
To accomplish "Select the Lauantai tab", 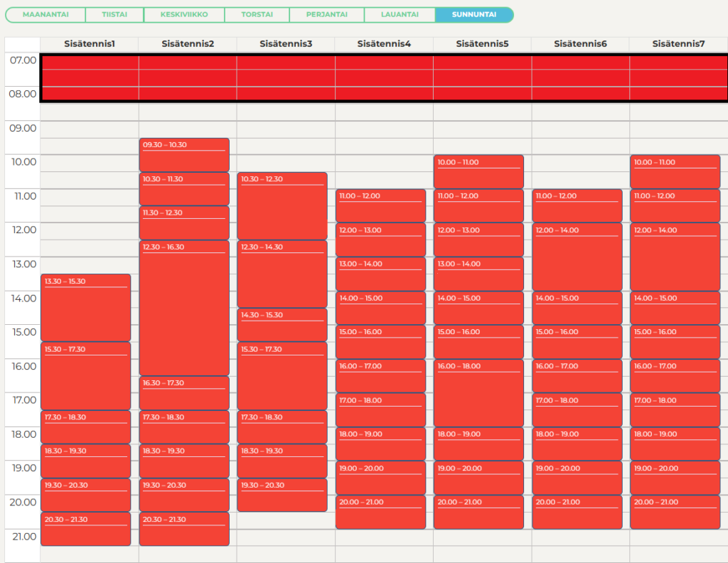I will (400, 14).
